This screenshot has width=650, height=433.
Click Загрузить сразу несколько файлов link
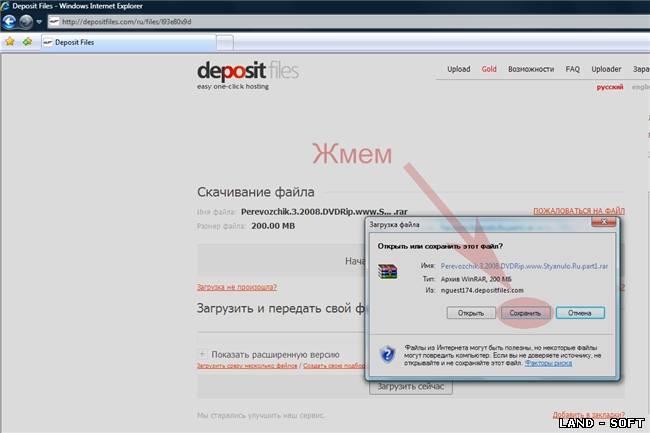coord(247,366)
